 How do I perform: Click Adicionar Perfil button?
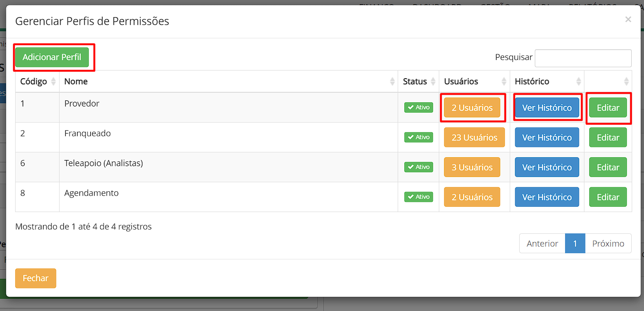pyautogui.click(x=52, y=57)
